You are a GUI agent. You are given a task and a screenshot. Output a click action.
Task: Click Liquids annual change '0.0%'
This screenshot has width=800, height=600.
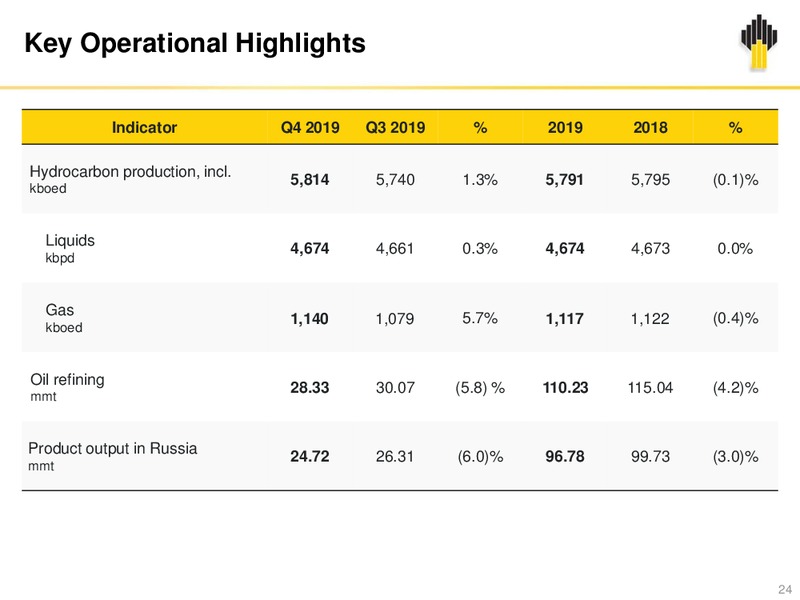(x=735, y=248)
